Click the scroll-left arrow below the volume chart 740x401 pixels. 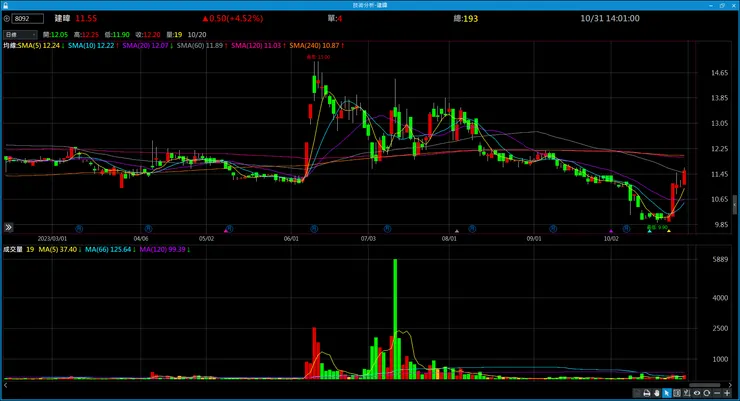tap(6, 385)
